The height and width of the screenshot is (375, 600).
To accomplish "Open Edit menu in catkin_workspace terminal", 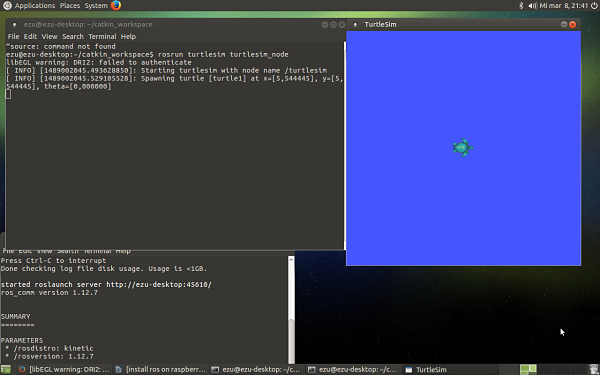I will [30, 36].
